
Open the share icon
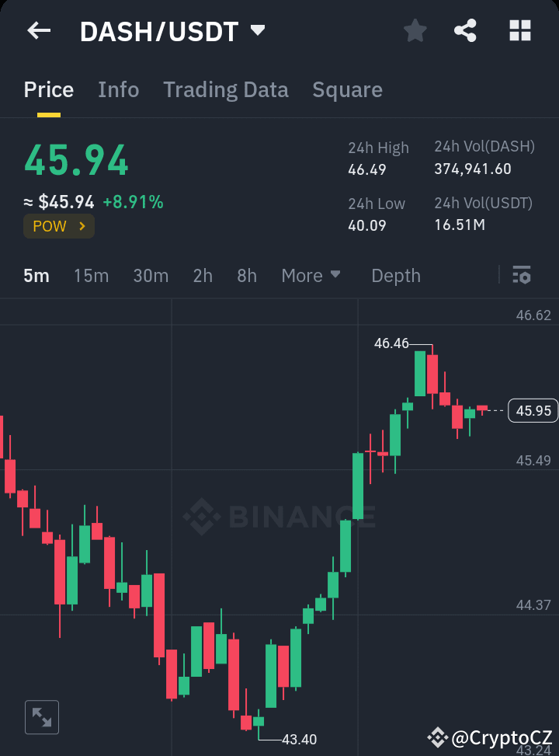(x=466, y=30)
